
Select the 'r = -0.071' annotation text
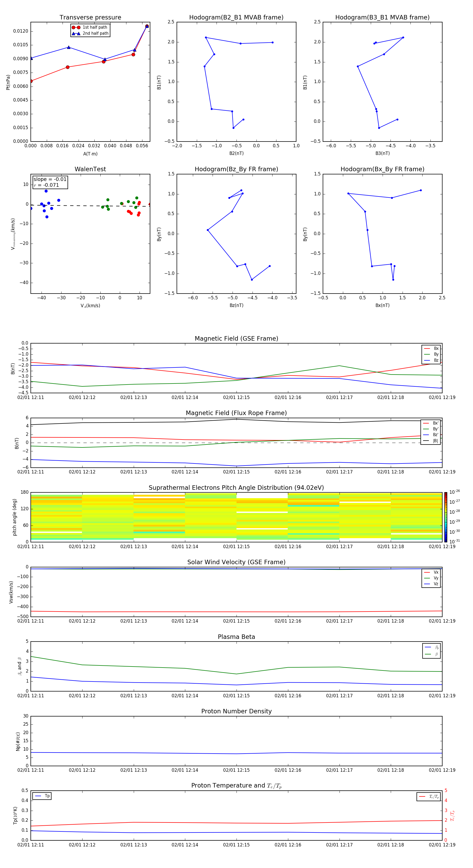pyautogui.click(x=47, y=185)
